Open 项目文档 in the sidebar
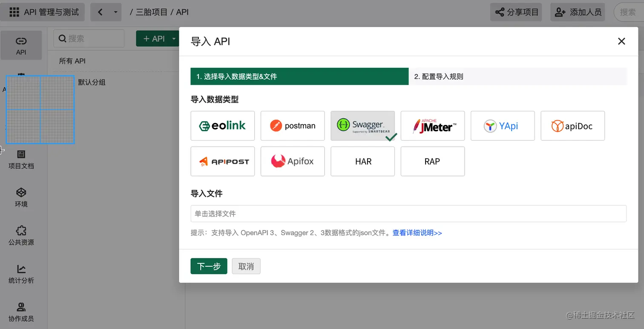The width and height of the screenshot is (644, 329). click(x=21, y=159)
